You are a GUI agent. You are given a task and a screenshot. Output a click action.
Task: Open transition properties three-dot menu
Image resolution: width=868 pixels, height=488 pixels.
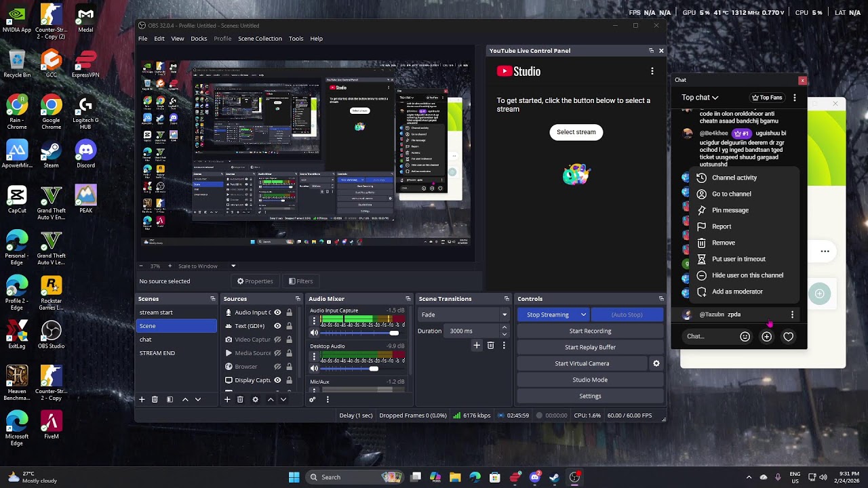tap(504, 346)
